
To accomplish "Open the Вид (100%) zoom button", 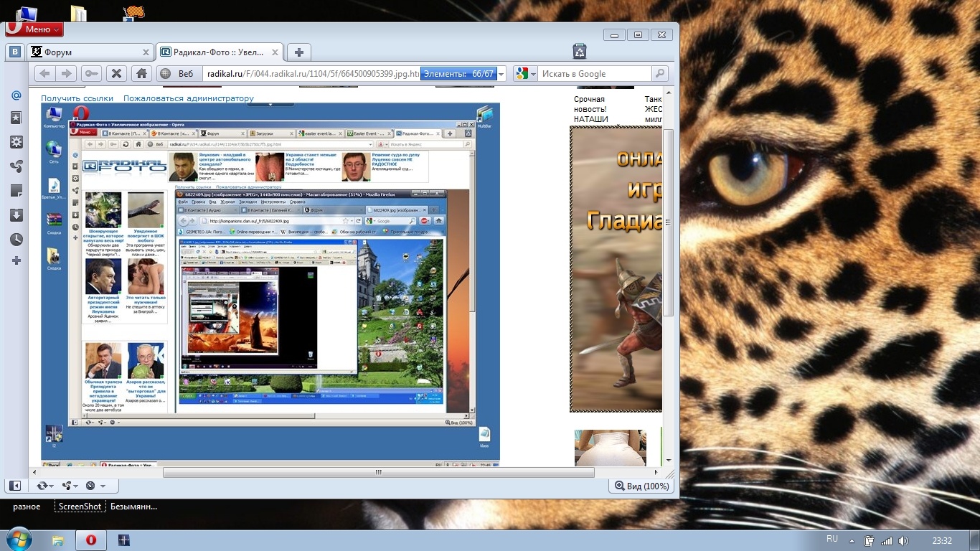I will tap(641, 486).
